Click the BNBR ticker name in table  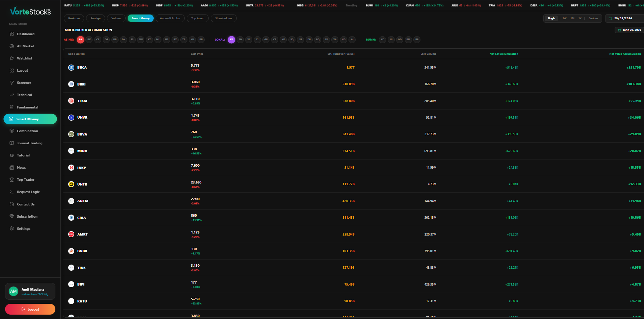coord(82,251)
